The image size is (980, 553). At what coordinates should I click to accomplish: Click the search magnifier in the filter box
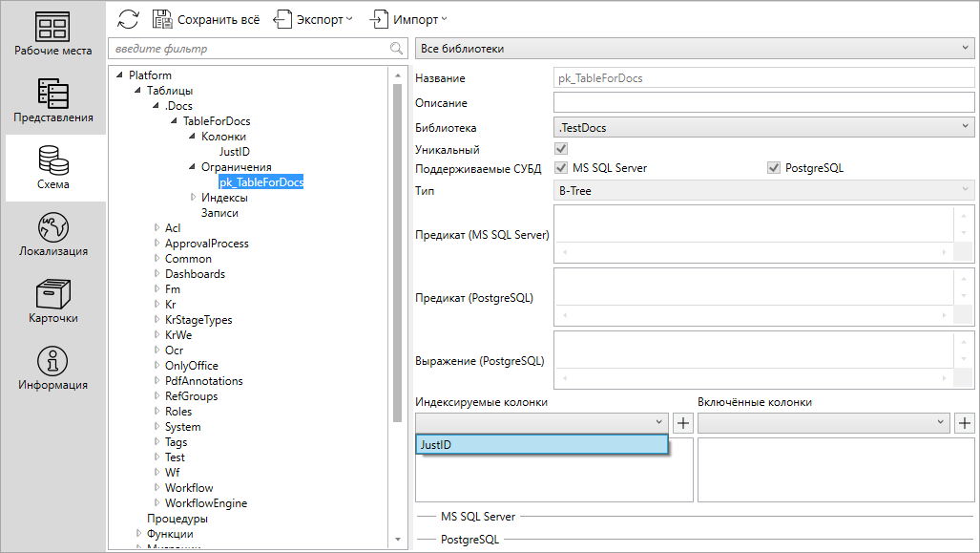click(396, 49)
